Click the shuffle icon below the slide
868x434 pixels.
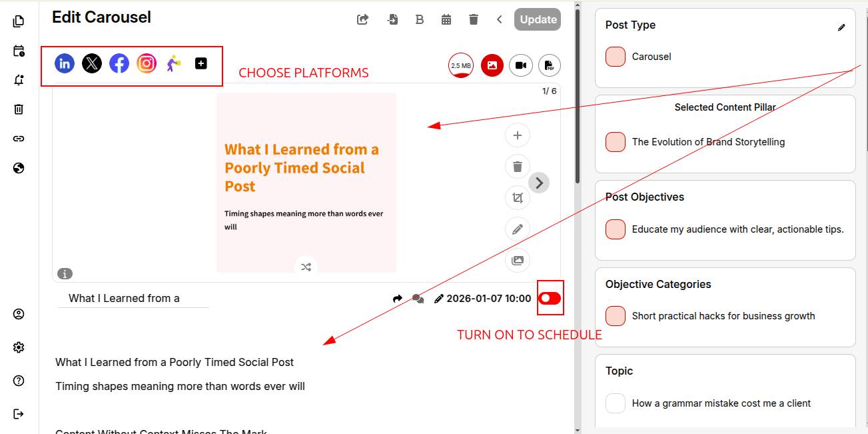pos(306,267)
